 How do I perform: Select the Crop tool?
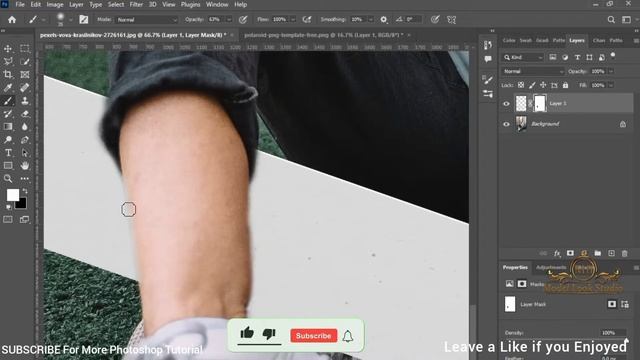click(8, 74)
